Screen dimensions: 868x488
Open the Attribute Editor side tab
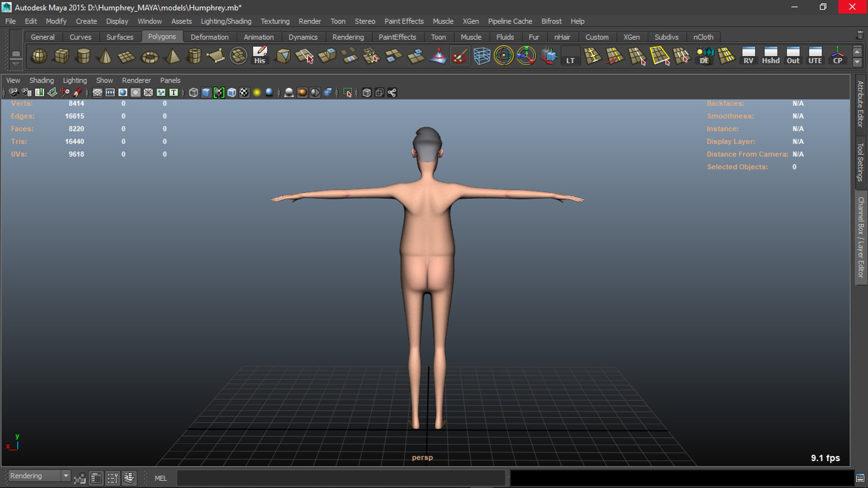860,104
